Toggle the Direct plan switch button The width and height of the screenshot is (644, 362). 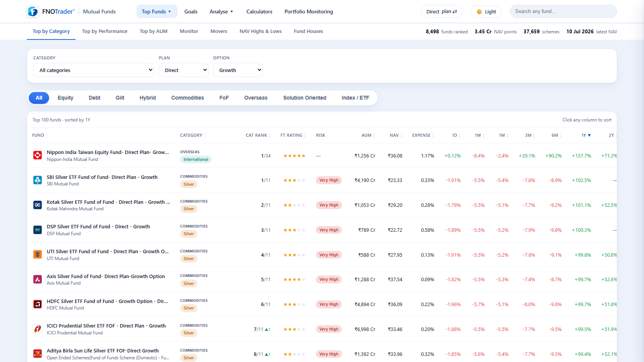click(442, 11)
